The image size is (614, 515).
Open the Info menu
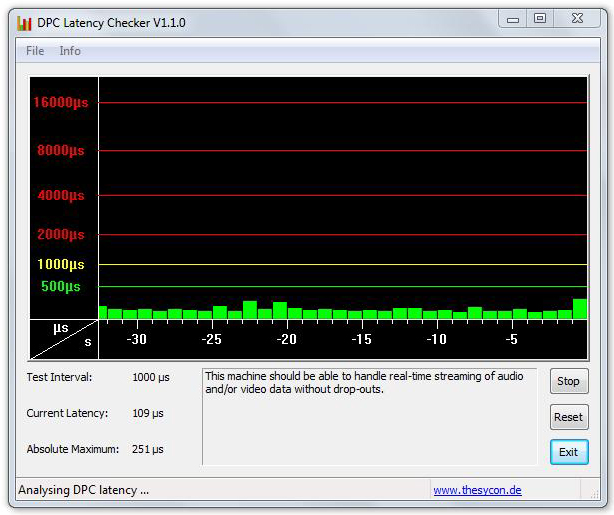coord(70,51)
